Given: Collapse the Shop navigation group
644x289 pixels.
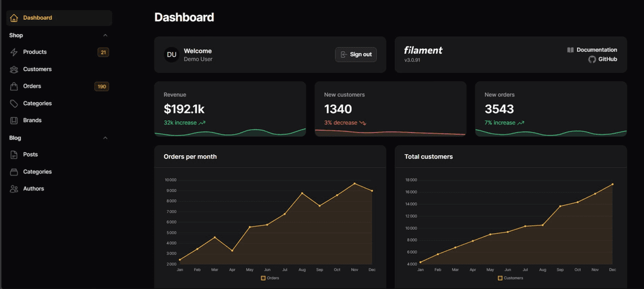Looking at the screenshot, I should (106, 35).
